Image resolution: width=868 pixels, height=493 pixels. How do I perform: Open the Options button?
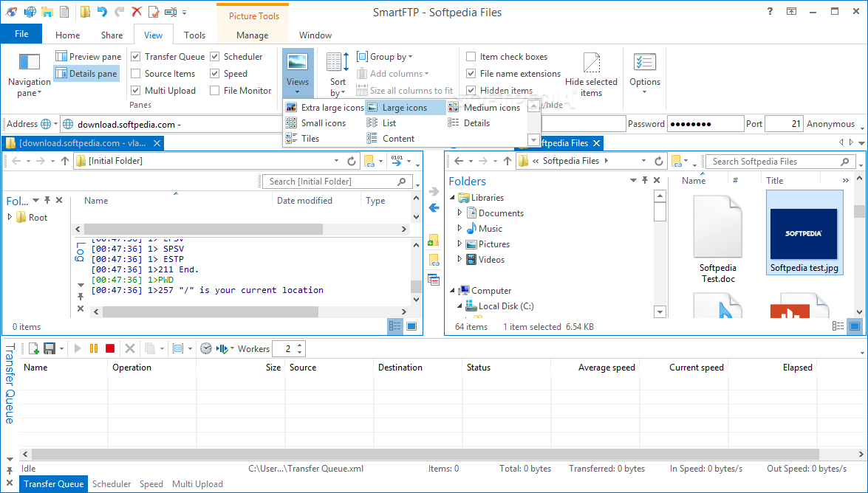point(645,74)
